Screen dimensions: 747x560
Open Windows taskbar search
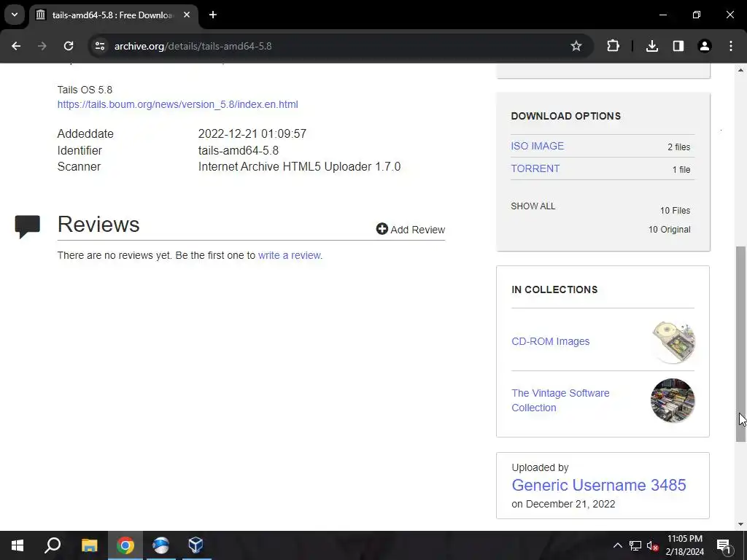tap(53, 545)
